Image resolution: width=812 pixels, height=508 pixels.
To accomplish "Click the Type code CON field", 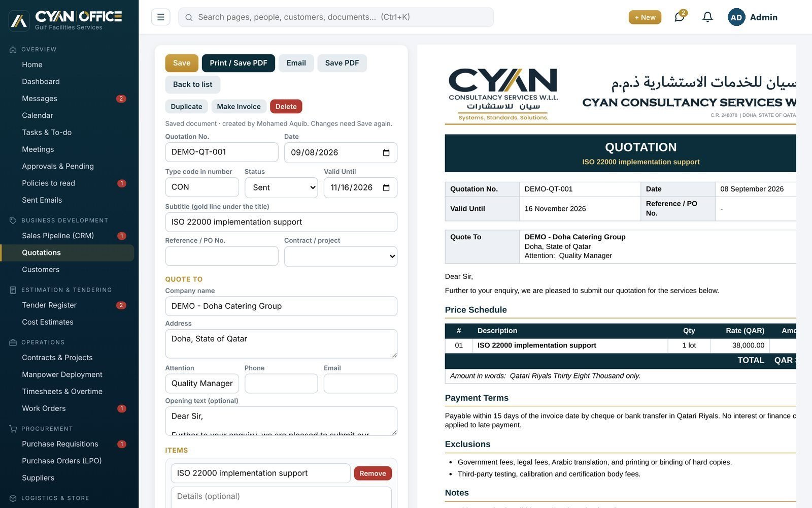I will [202, 187].
